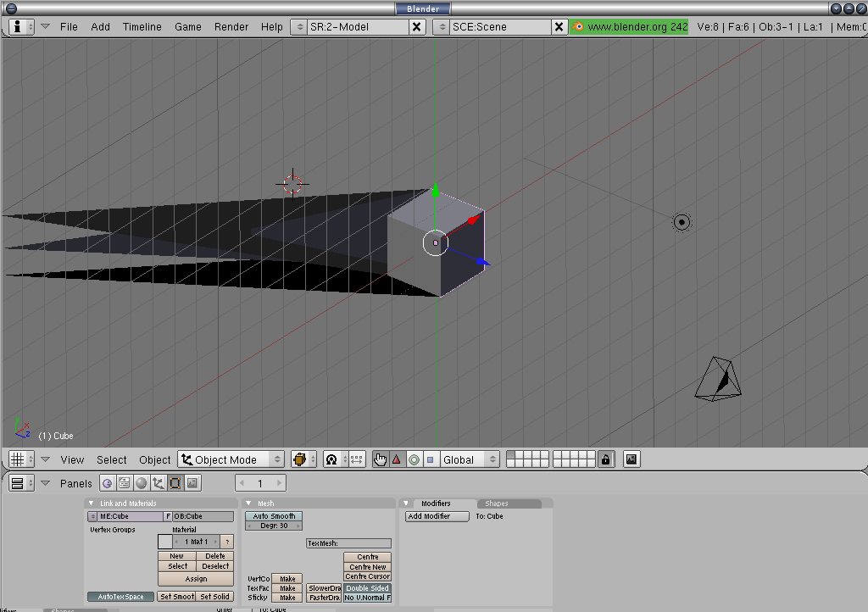The image size is (868, 612).
Task: Click the ME:Cube mesh name field
Action: click(130, 516)
